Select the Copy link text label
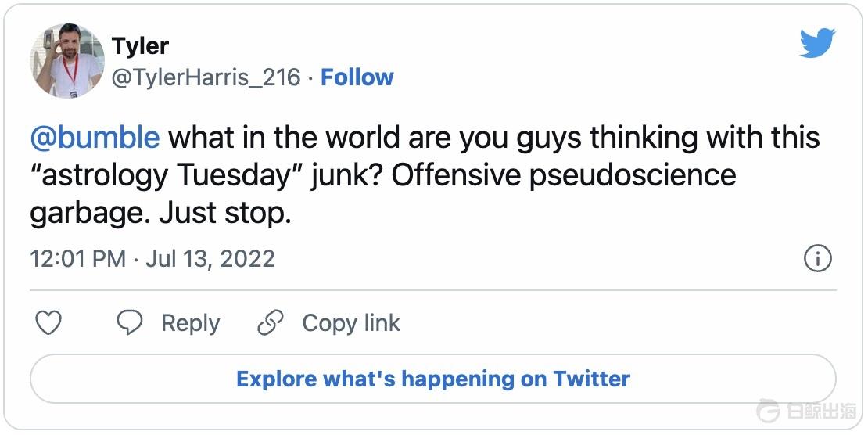The height and width of the screenshot is (435, 868). click(351, 323)
